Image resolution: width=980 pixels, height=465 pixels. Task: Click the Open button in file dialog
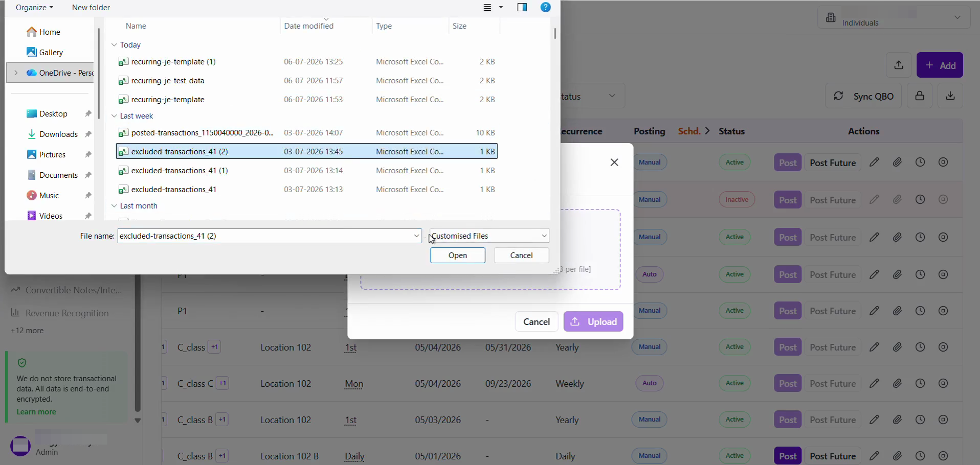pyautogui.click(x=458, y=255)
